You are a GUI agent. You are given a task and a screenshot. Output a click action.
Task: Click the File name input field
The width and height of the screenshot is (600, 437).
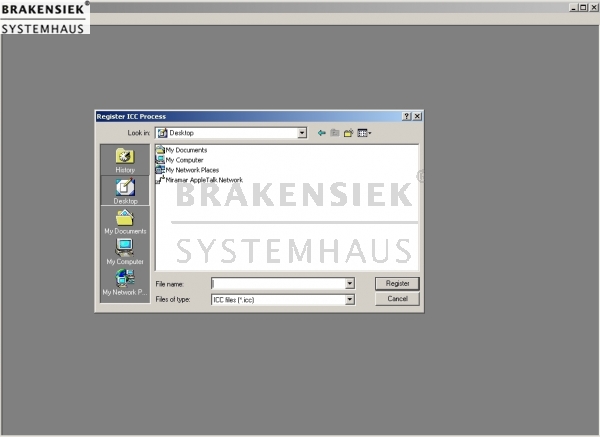pos(278,284)
